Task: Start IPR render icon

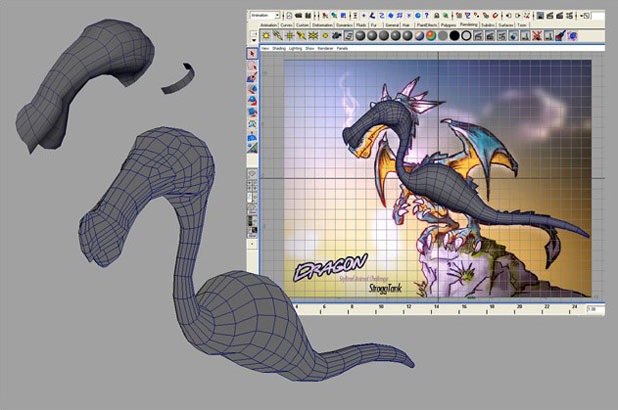Action: coord(559,15)
